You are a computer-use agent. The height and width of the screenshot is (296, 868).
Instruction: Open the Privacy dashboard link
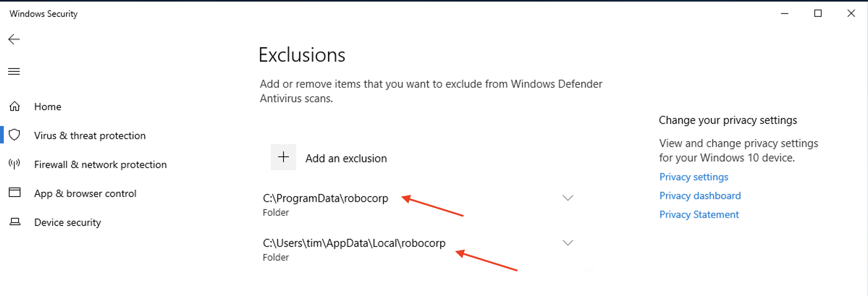[700, 196]
